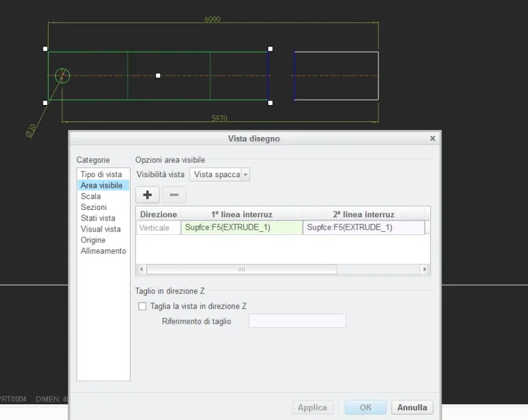This screenshot has width=528, height=420.
Task: Choose the Origine category
Action: click(93, 240)
